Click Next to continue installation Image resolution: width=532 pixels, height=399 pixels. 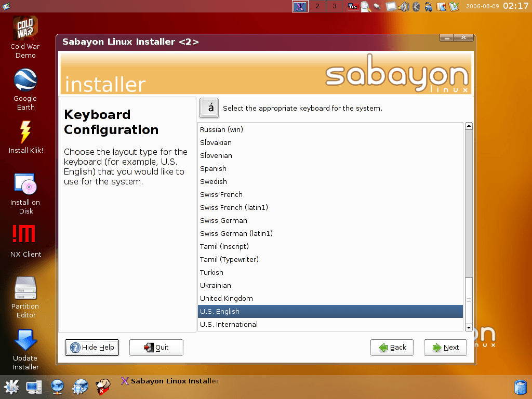click(x=445, y=348)
